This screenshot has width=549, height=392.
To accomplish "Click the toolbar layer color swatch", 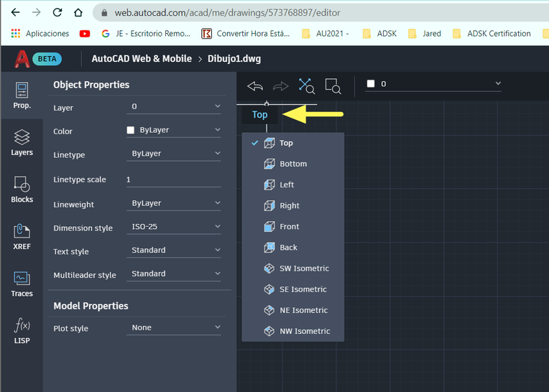I will pyautogui.click(x=371, y=83).
